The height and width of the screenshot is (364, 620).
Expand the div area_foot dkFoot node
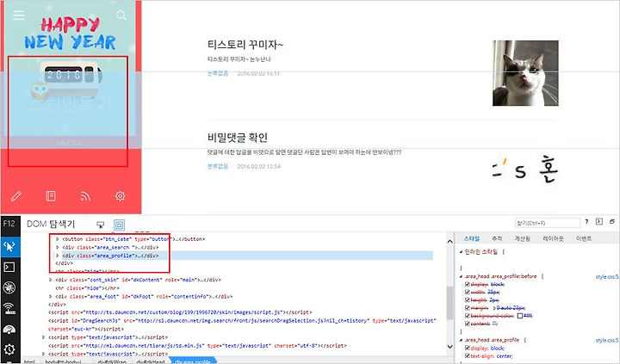(50, 296)
